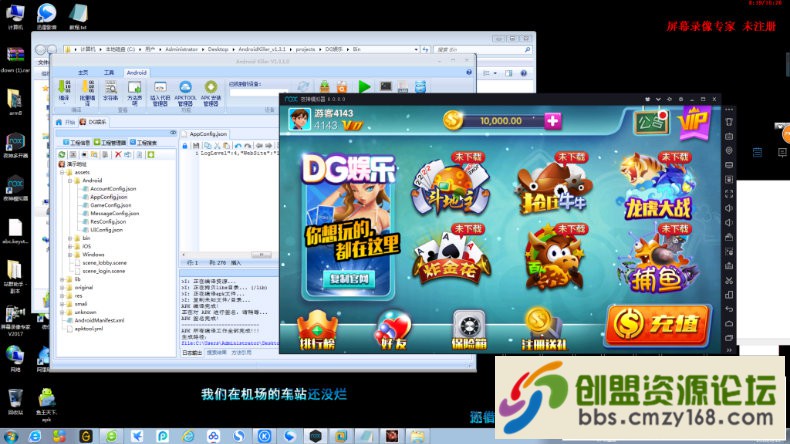Image resolution: width=790 pixels, height=444 pixels.
Task: Click the Nox sidebar trash icon
Action: [729, 122]
